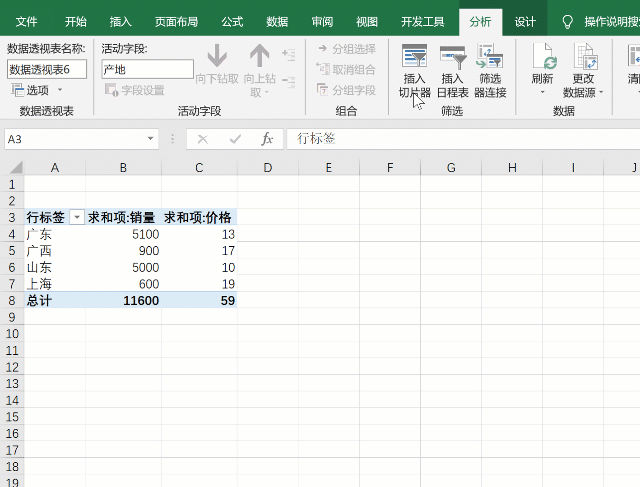Click the collapse field icon
Viewport: 640px width, 487px height.
(x=289, y=82)
